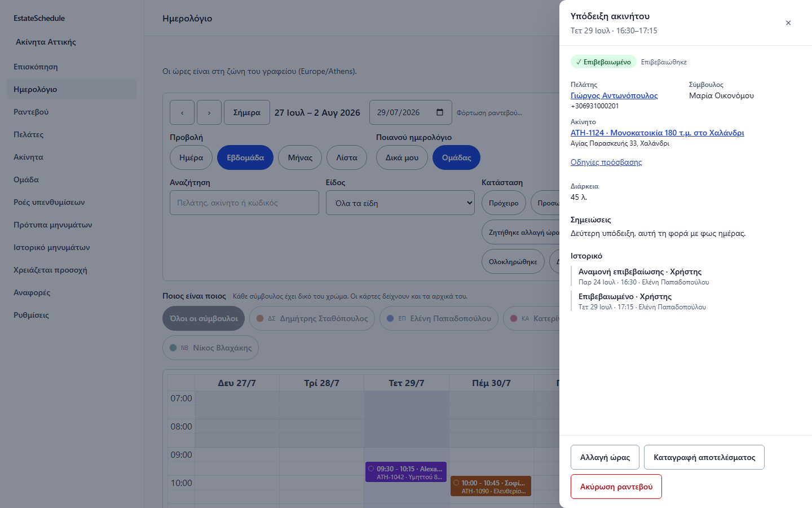Click the 29/07/2026 date field
The width and height of the screenshot is (812, 508).
pos(411,112)
